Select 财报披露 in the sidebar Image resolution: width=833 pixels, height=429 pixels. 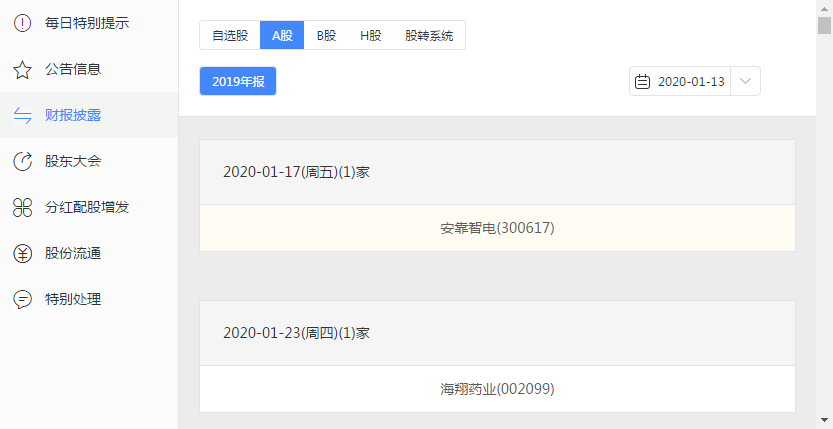[89, 115]
